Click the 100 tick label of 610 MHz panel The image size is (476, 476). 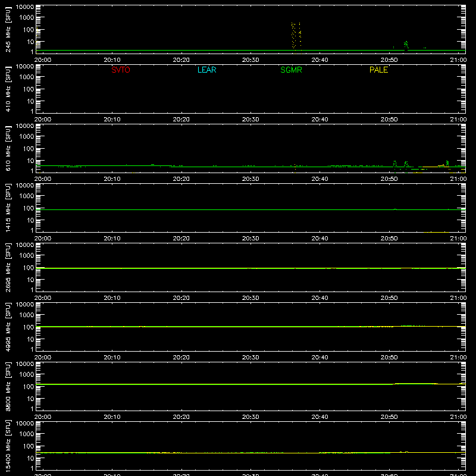[29, 149]
